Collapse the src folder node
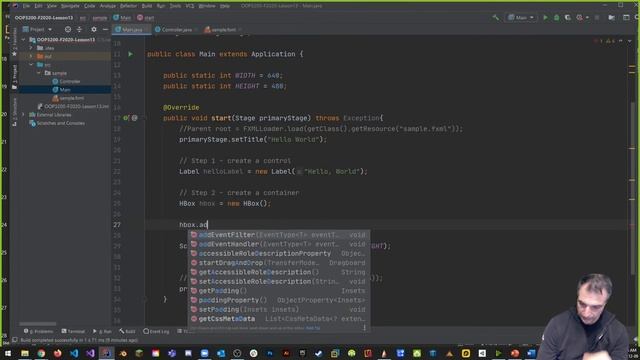The image size is (640, 360). point(31,64)
